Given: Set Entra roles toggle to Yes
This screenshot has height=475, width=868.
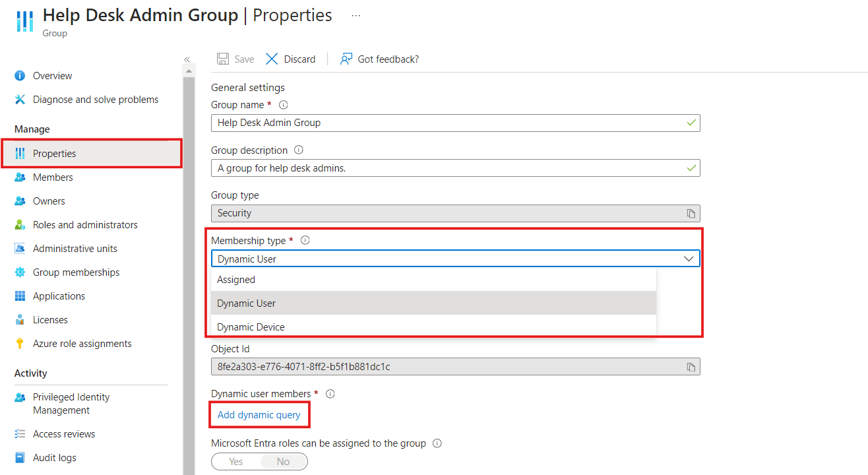Looking at the screenshot, I should tap(236, 462).
